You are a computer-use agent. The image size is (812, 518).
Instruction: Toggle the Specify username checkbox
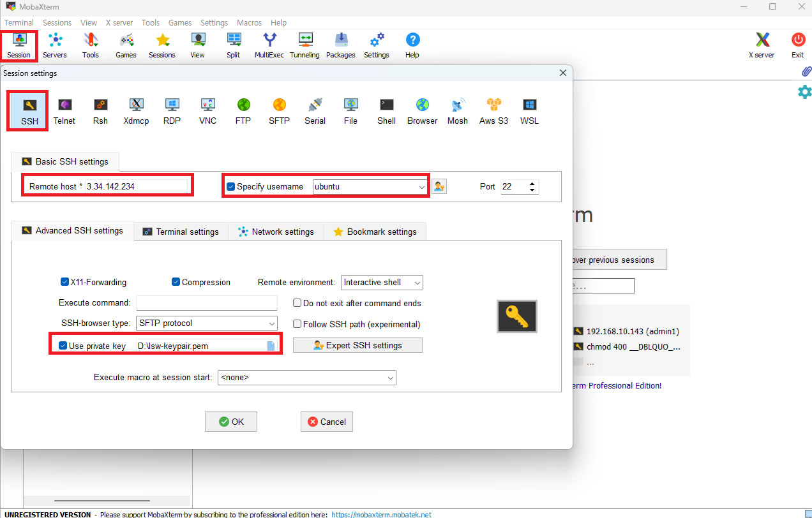tap(231, 187)
